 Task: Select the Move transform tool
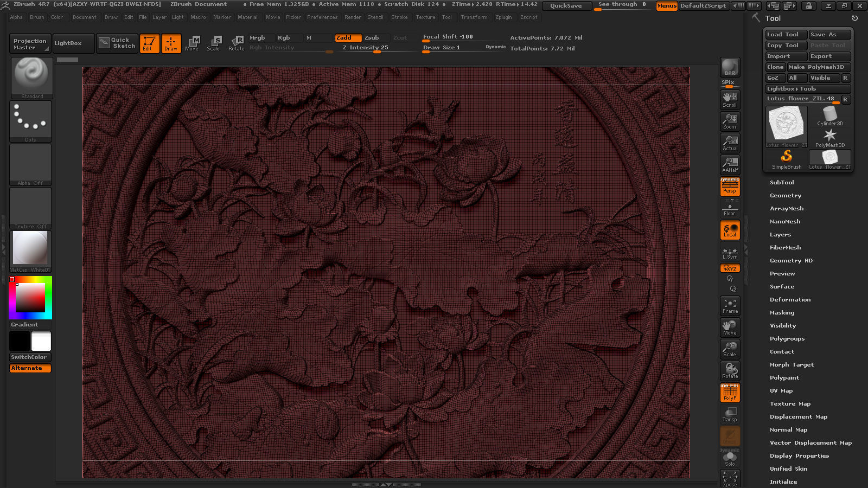tap(192, 43)
